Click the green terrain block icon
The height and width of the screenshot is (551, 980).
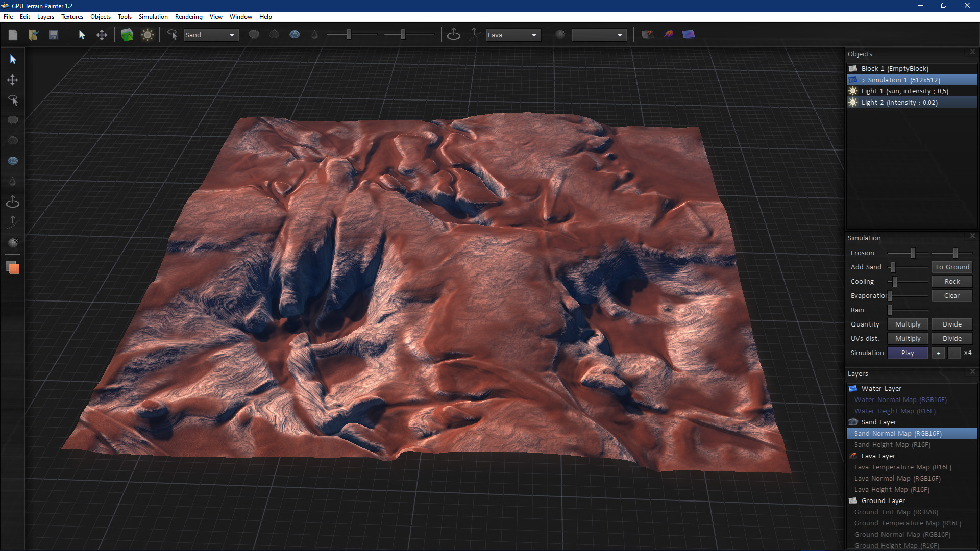(x=127, y=35)
